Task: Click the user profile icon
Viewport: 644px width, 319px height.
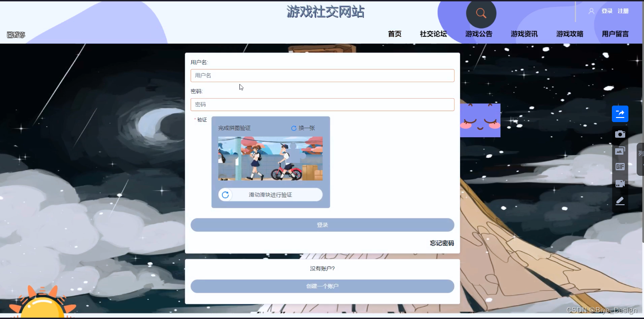Action: 591,11
